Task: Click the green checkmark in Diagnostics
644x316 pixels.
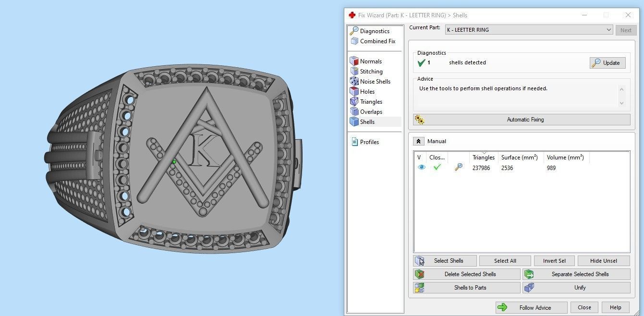Action: point(422,62)
